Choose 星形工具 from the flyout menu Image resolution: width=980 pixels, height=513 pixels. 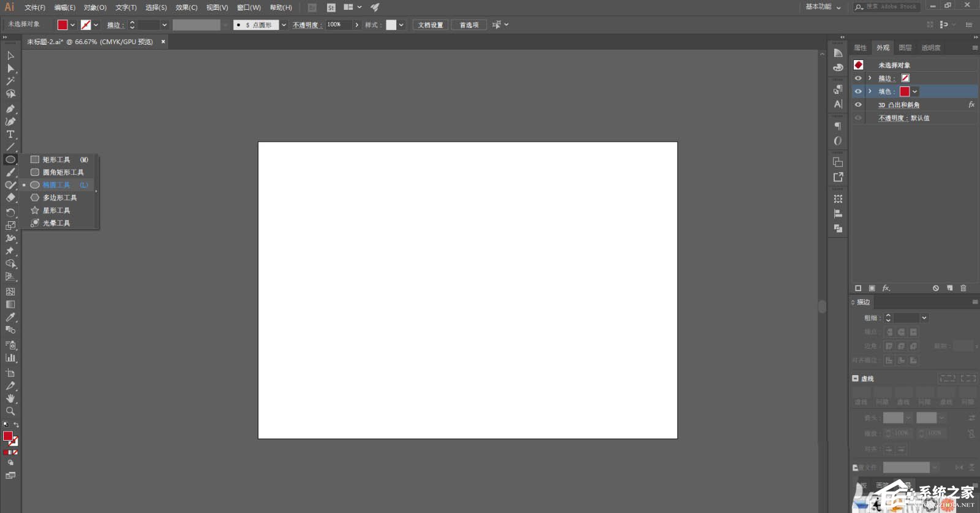point(56,210)
